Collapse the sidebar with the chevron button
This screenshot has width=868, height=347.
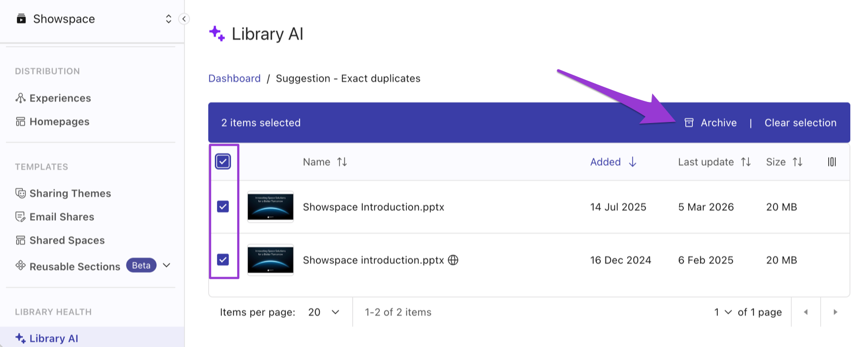[x=184, y=19]
